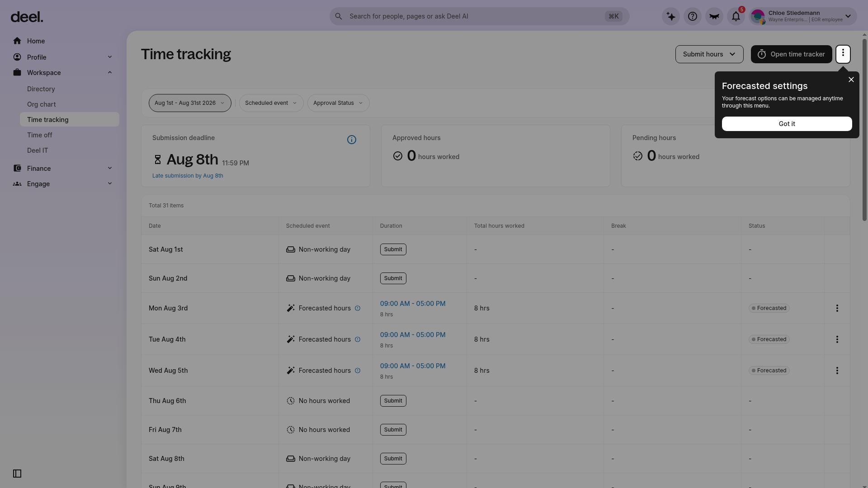Viewport: 868px width, 488px height.
Task: Open the help question mark icon
Action: [x=693, y=16]
